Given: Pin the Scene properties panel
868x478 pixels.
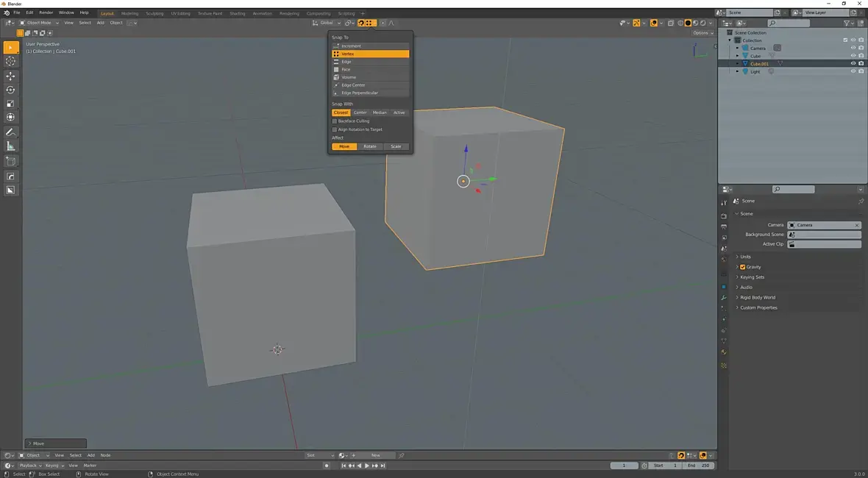Looking at the screenshot, I should (x=861, y=201).
